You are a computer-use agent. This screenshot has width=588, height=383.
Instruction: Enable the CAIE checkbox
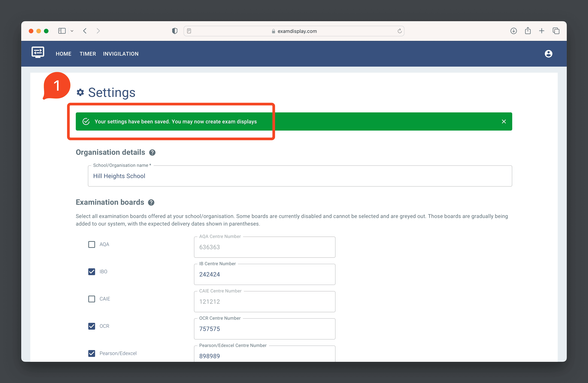click(x=92, y=299)
